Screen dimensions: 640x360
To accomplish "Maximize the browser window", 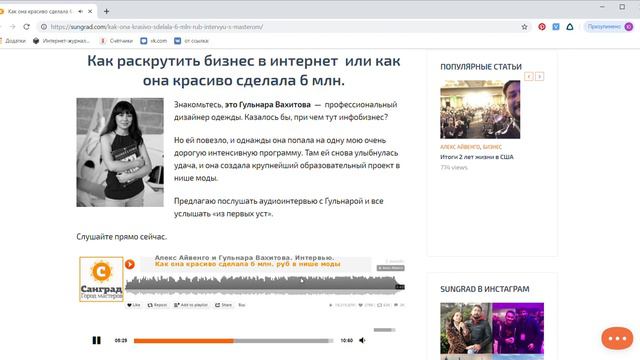I will pyautogui.click(x=622, y=7).
